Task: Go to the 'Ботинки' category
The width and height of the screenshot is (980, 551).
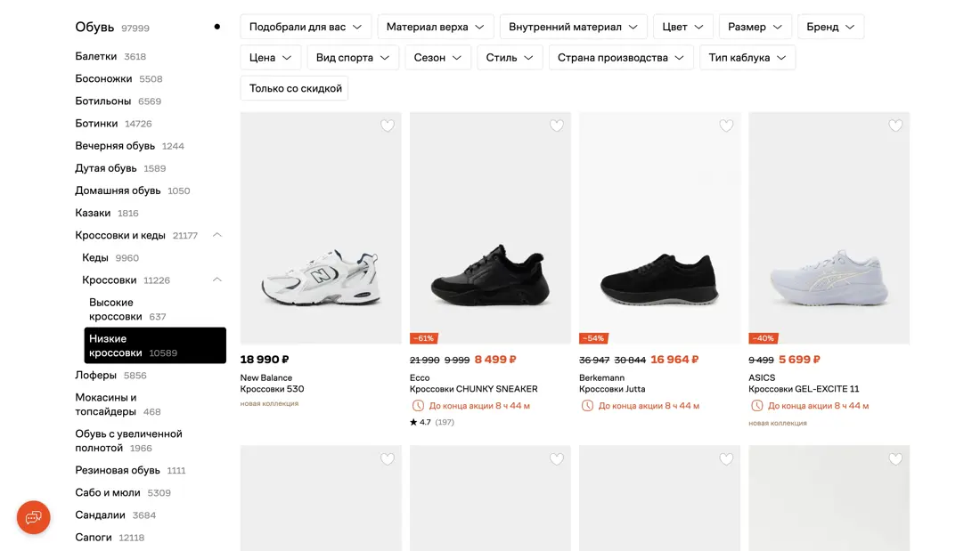Action: tap(96, 124)
